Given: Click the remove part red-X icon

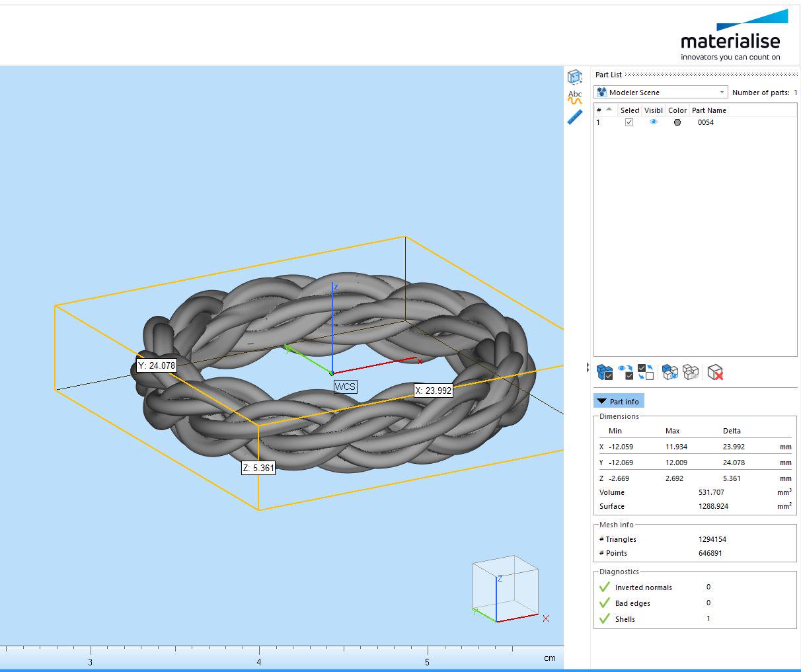Looking at the screenshot, I should tap(715, 372).
